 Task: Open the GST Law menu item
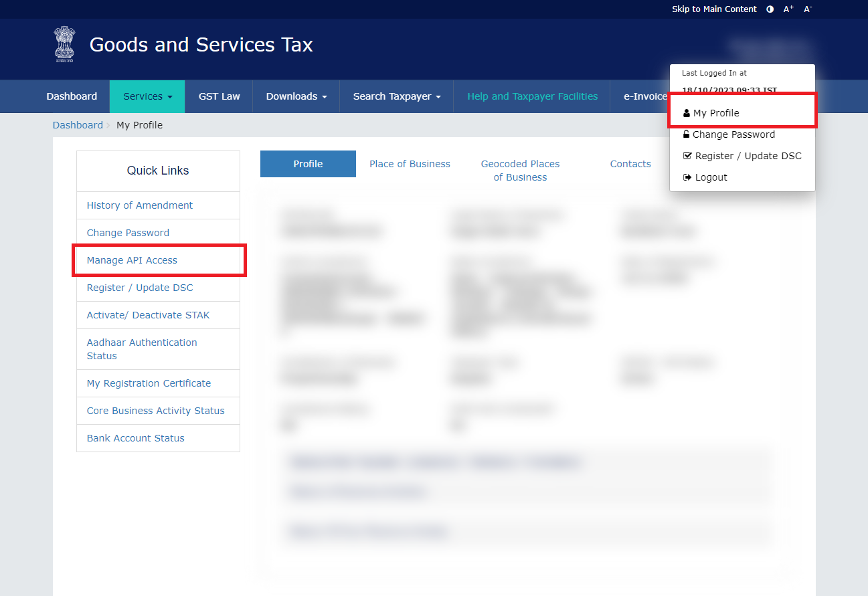point(220,96)
